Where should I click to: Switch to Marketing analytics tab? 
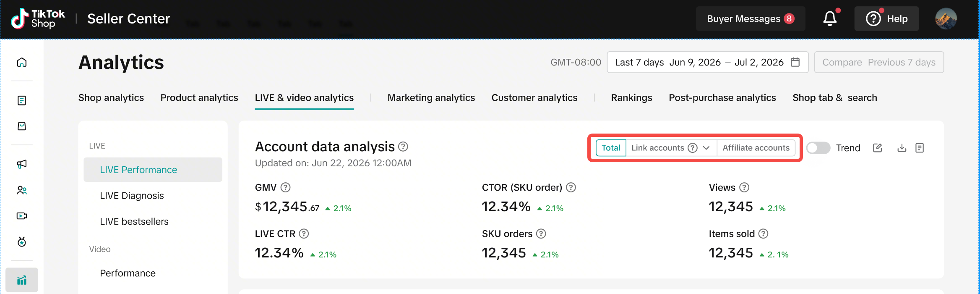point(431,98)
